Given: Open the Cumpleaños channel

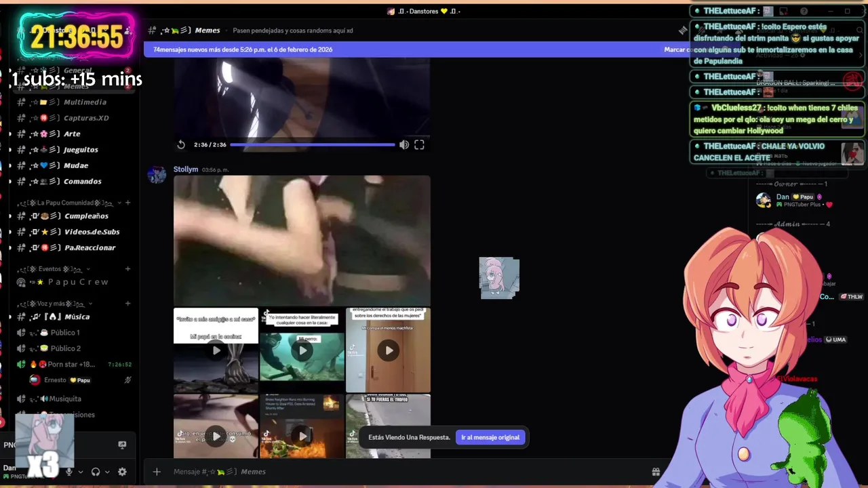Looking at the screenshot, I should [75, 216].
